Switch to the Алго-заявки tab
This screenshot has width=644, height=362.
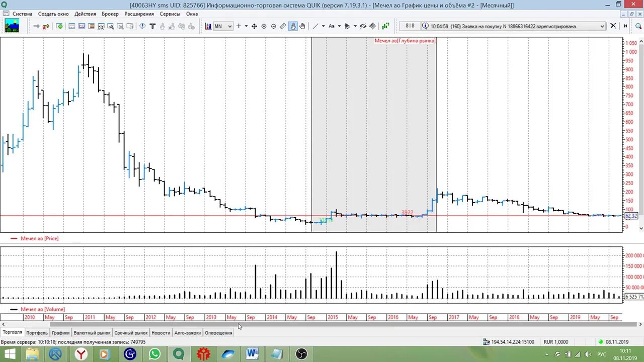(188, 333)
